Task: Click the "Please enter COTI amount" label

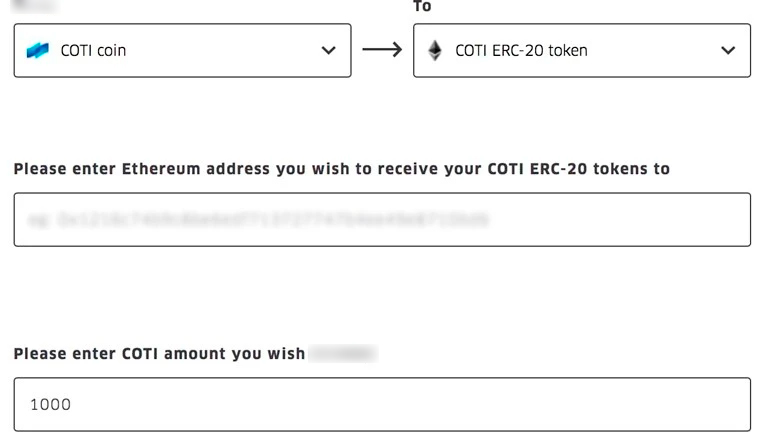Action: click(x=159, y=354)
